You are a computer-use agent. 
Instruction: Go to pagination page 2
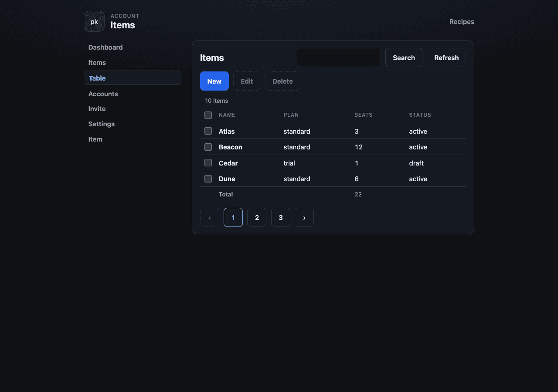tap(257, 217)
